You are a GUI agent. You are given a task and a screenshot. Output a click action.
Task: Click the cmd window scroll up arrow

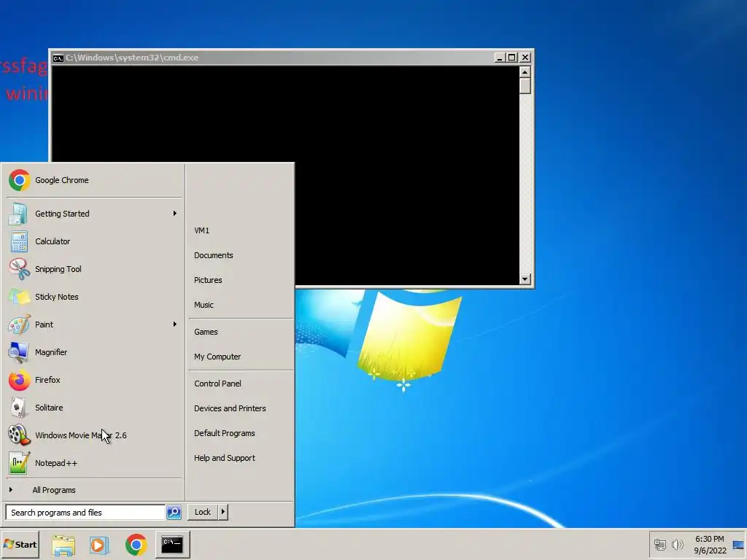[x=525, y=72]
